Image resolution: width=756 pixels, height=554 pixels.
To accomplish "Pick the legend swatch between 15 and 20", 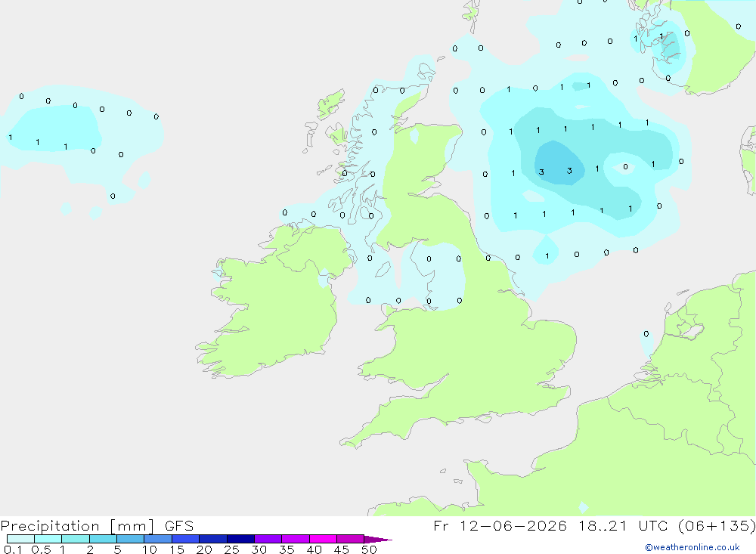I will click(x=185, y=539).
